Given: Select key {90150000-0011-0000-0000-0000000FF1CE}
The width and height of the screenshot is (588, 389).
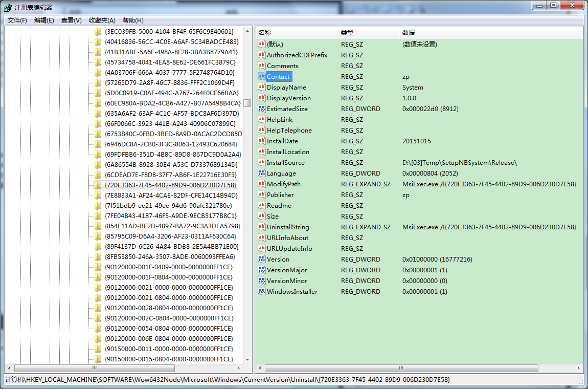Looking at the screenshot, I should pyautogui.click(x=169, y=349).
